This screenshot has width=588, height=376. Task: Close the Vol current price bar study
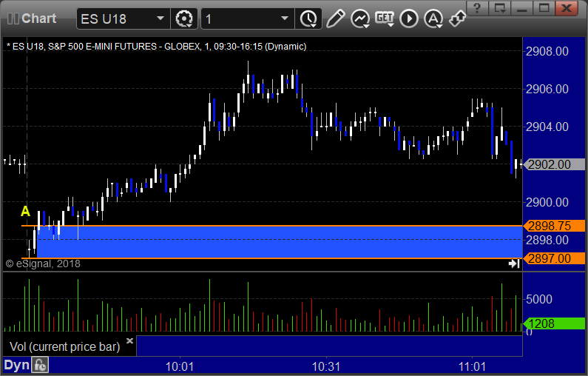(129, 340)
